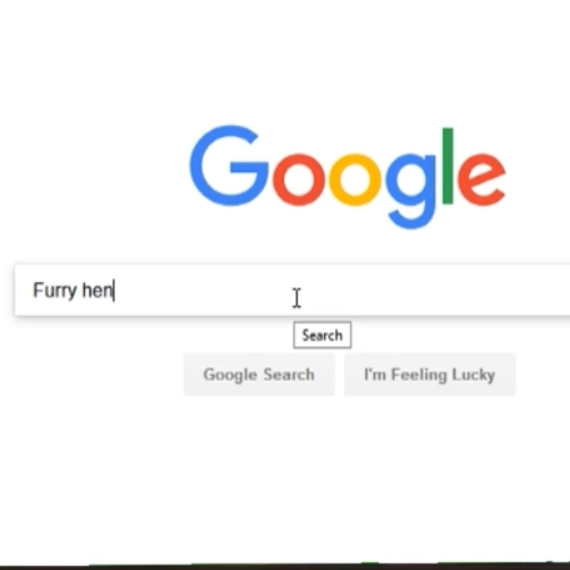Screen dimensions: 570x570
Task: Click the blue capital G in logo
Action: 229,166
